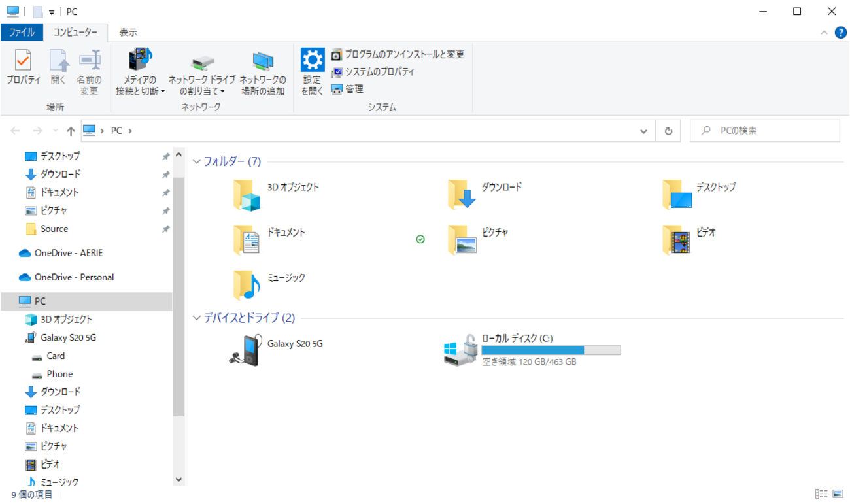Click the pinned デスクトップ quick access item
The image size is (850, 504).
pyautogui.click(x=60, y=156)
